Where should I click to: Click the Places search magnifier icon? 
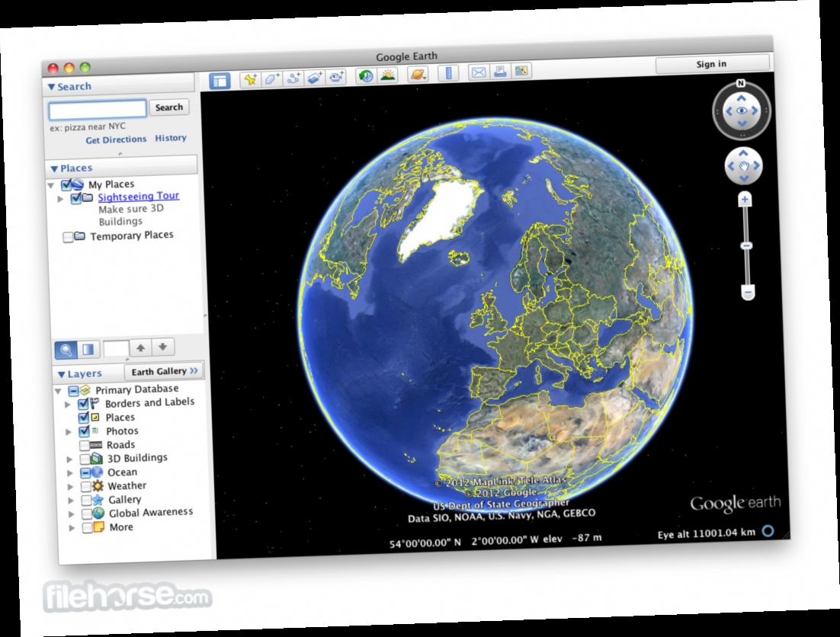(x=66, y=350)
